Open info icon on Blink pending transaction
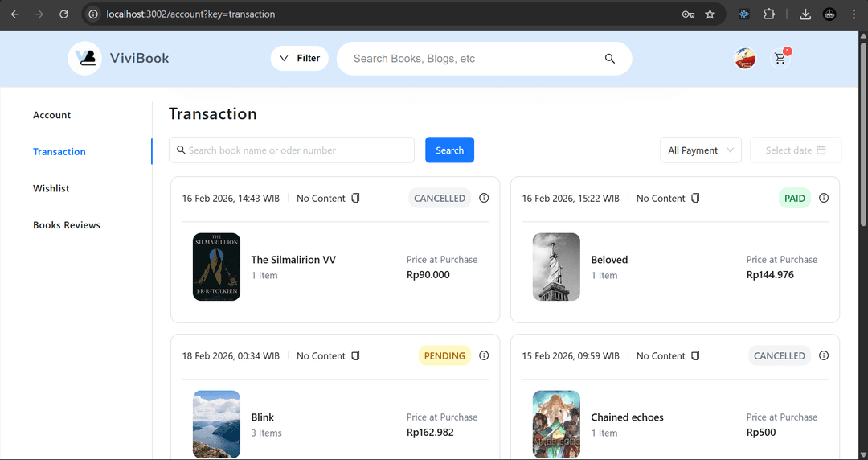Screen dimensions: 868x460 click(484, 355)
